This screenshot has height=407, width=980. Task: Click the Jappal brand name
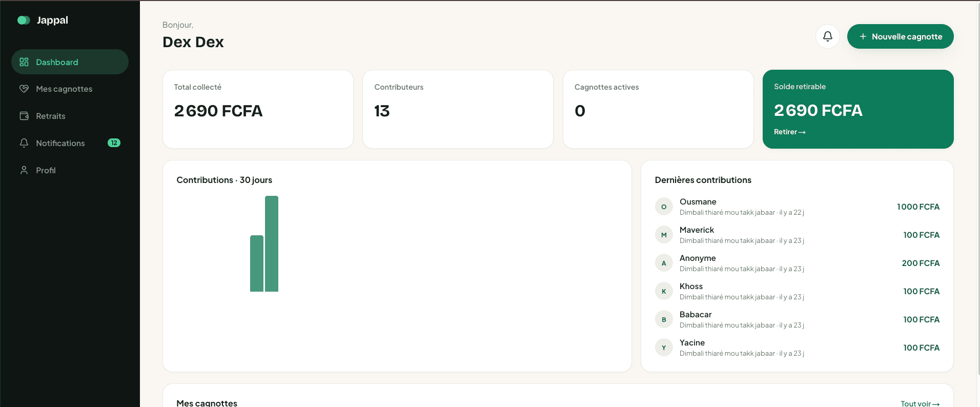click(x=52, y=20)
